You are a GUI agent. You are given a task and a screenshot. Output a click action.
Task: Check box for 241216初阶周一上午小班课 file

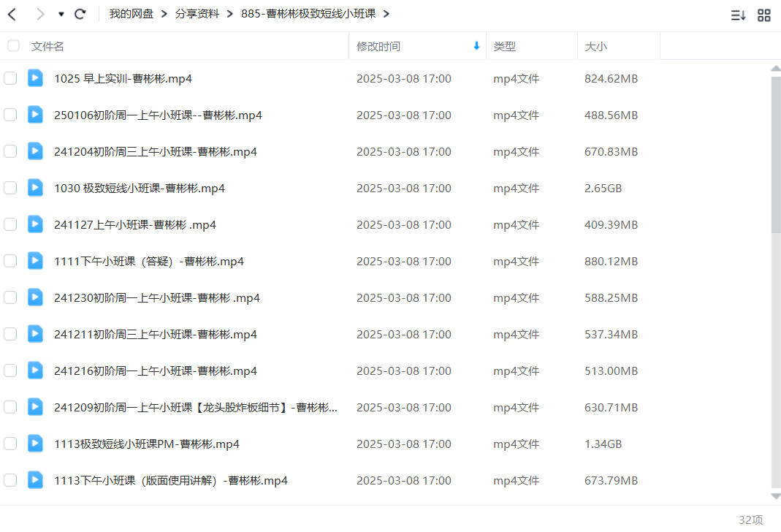click(10, 370)
